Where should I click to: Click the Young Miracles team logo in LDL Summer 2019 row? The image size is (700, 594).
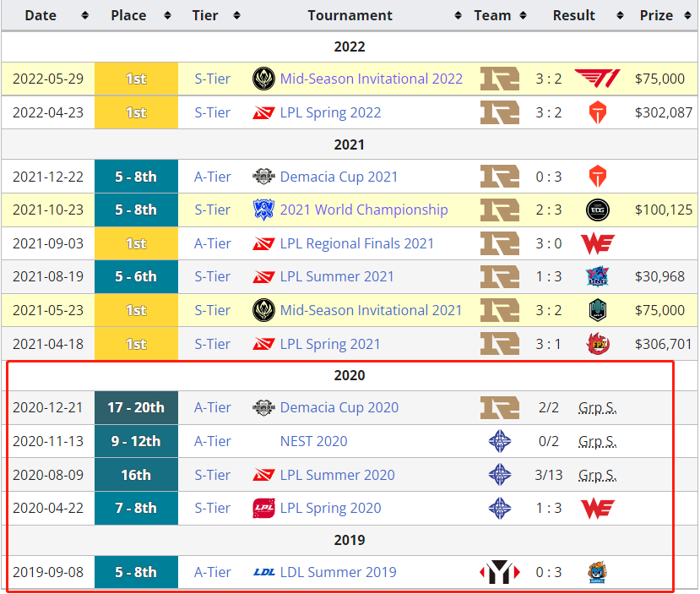point(499,572)
